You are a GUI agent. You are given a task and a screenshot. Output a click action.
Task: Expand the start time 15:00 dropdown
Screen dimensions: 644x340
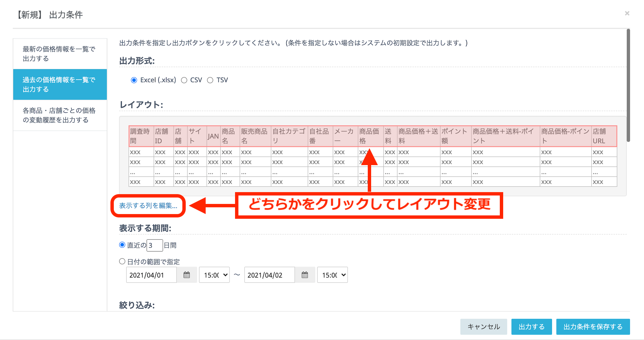pos(214,275)
